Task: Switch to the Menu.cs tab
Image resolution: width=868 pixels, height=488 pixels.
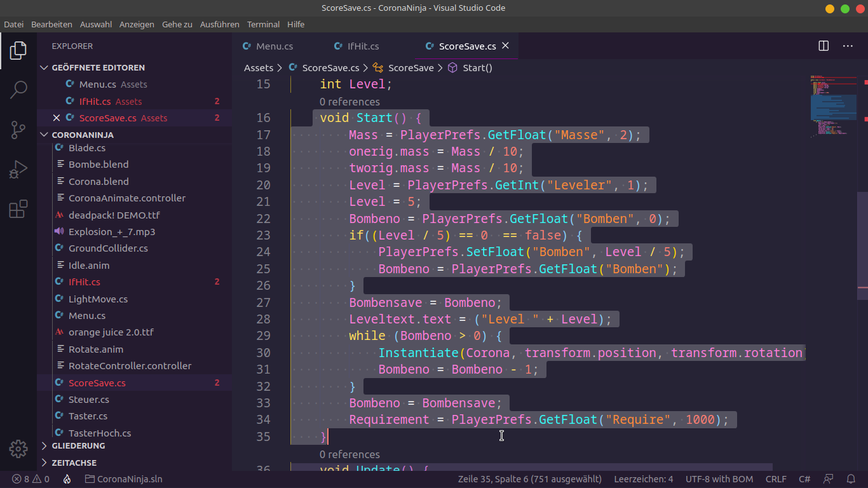Action: tap(275, 46)
